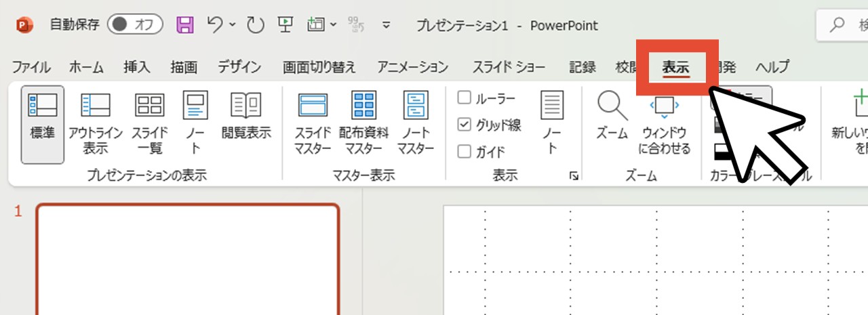Open the touch/mouse mode dropdown

point(333,25)
